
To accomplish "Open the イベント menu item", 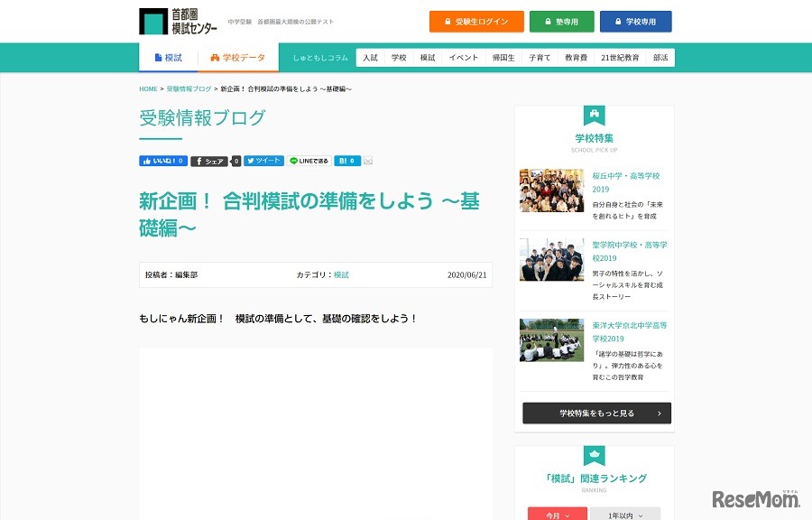I will coord(463,56).
